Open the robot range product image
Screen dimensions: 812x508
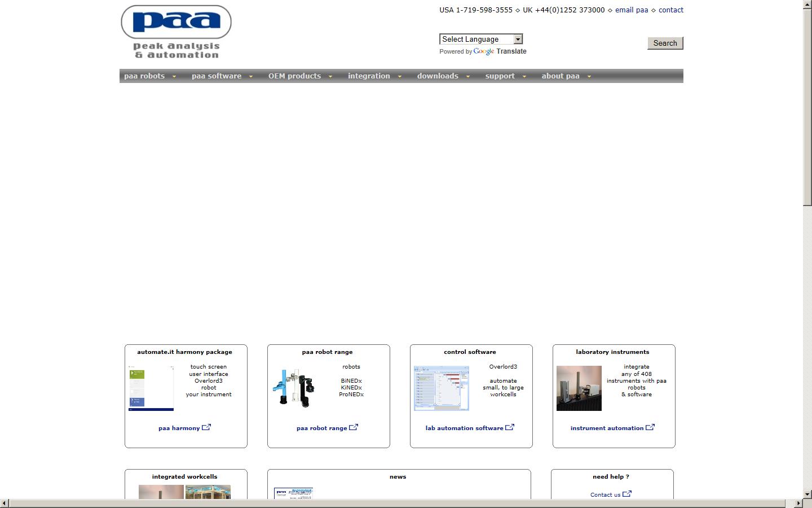pyautogui.click(x=294, y=388)
